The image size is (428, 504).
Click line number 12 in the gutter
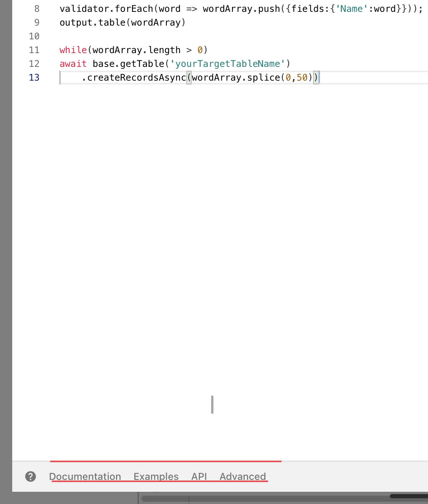pyautogui.click(x=34, y=64)
